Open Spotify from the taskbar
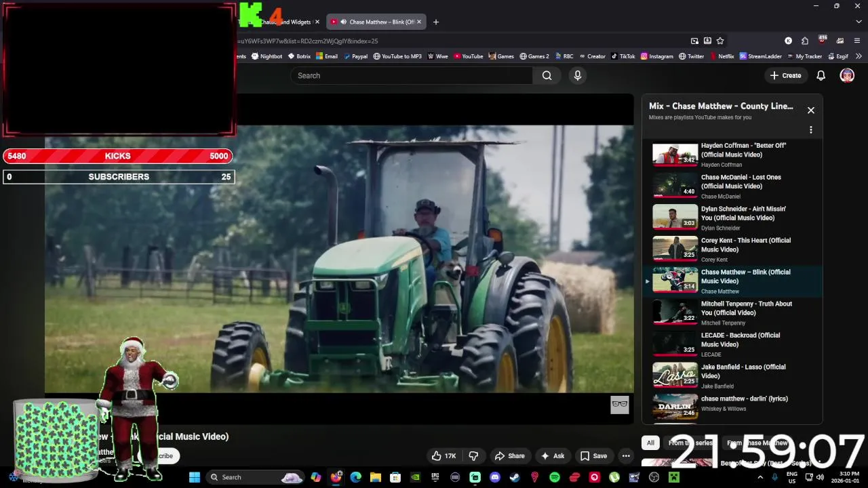868x488 pixels. (555, 477)
